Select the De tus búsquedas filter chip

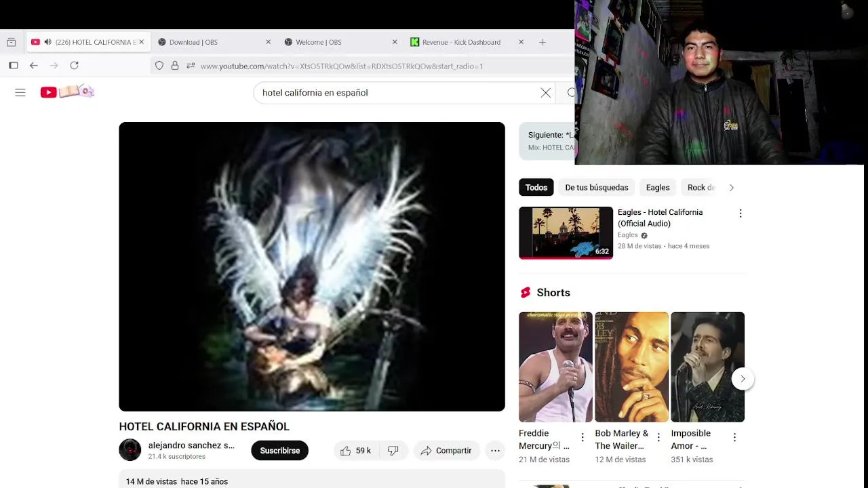(597, 188)
